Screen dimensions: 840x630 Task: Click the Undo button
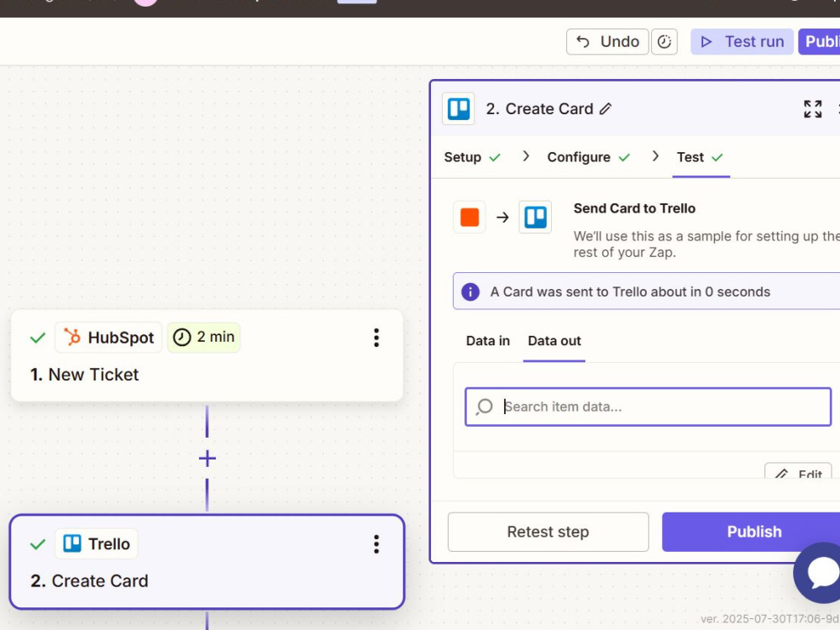tap(607, 42)
